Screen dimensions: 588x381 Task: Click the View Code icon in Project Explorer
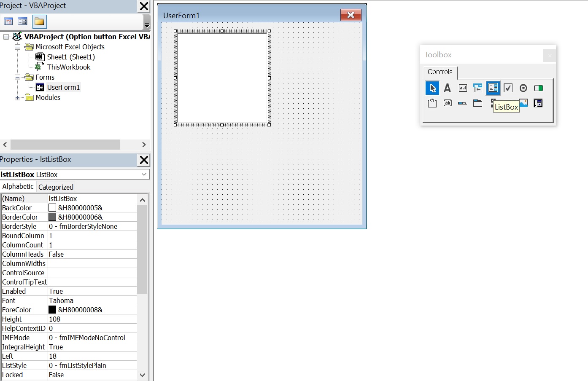coord(8,21)
